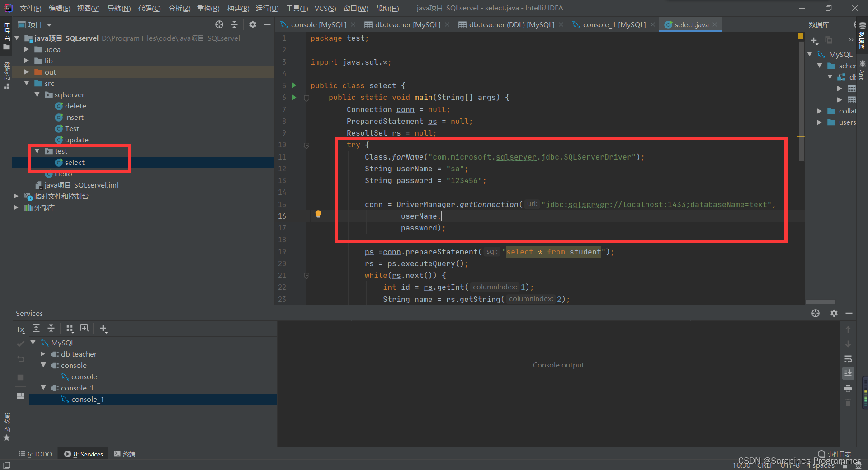The width and height of the screenshot is (868, 470).
Task: Open the 6: TODO tool window
Action: [35, 454]
